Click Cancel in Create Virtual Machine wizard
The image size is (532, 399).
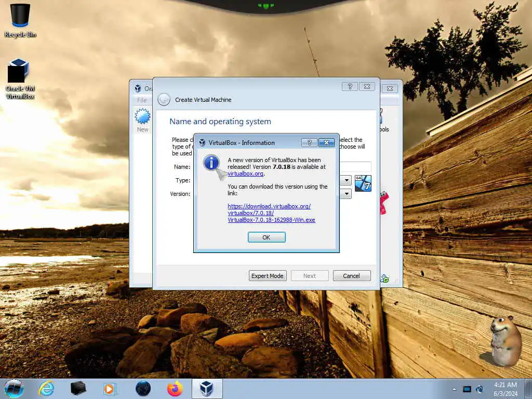(352, 276)
